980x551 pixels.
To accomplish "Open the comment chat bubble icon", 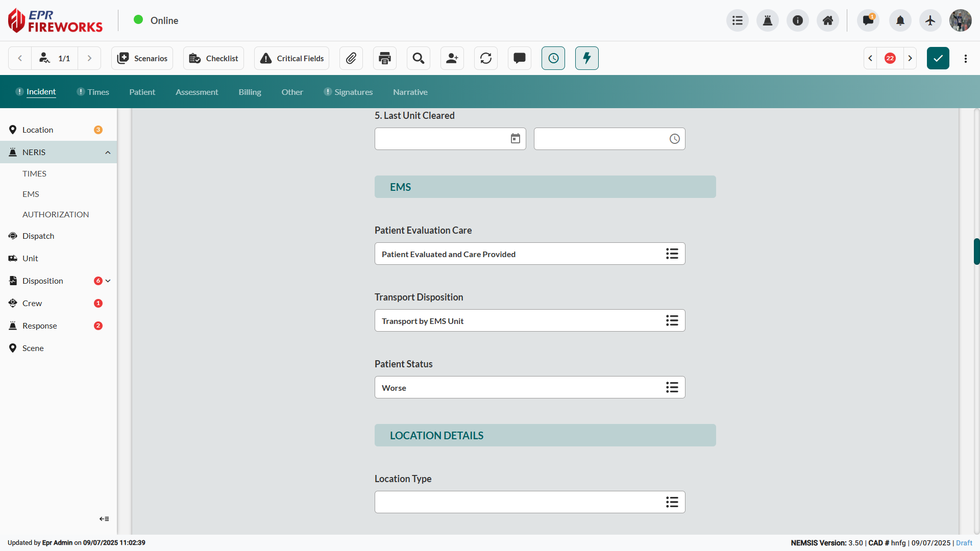I will 520,58.
